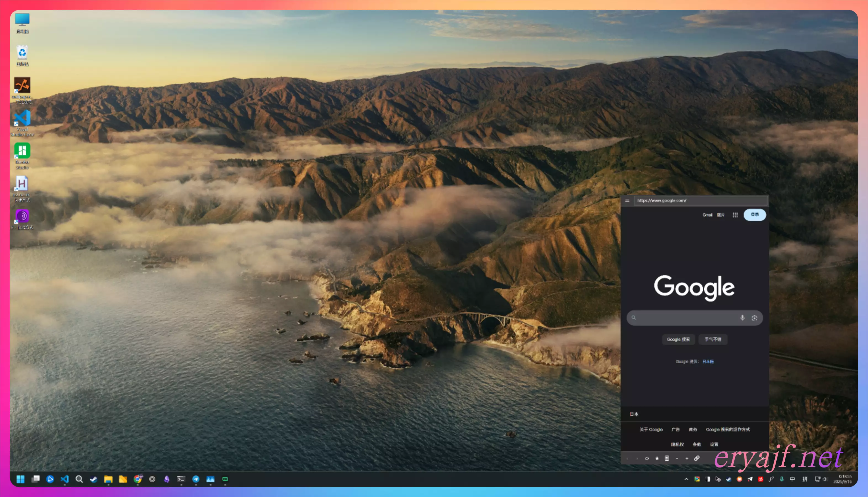Click the star bookmark icon in bottom toolbar
The image size is (868, 497).
pos(657,458)
